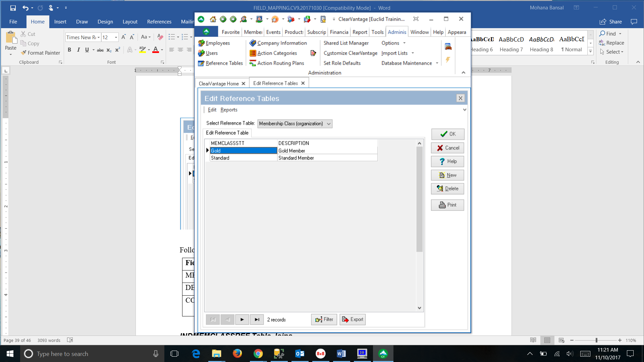
Task: Switch to Print Layout view in Word status bar
Action: click(x=547, y=340)
